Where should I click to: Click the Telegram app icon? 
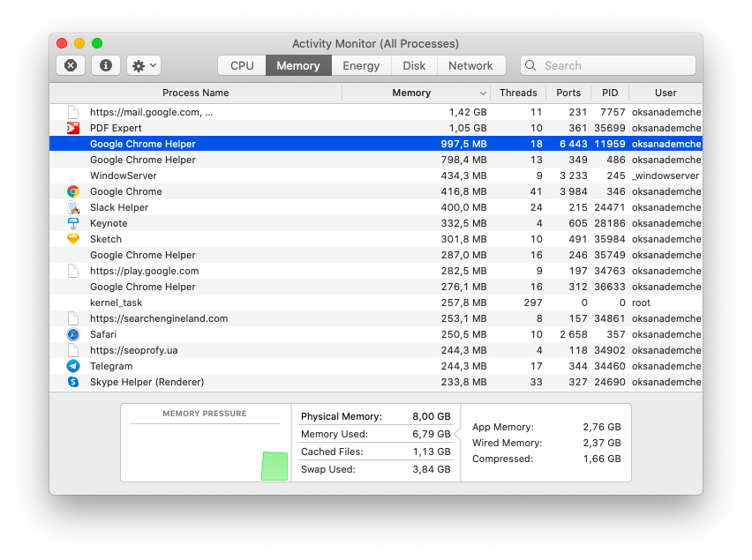(73, 366)
